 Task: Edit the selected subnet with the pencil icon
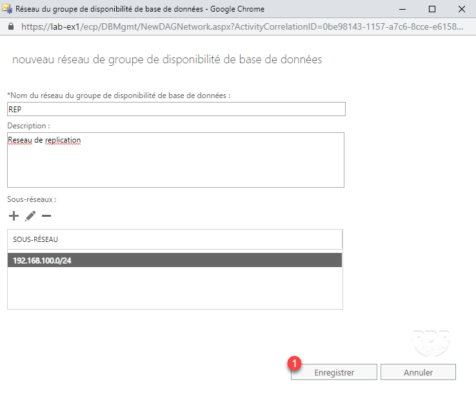tap(30, 216)
